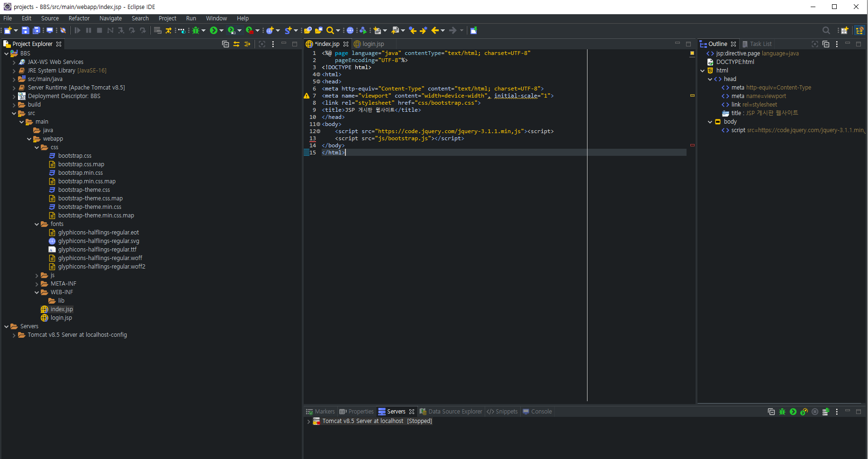868x459 pixels.
Task: Start the server with green run icon in Servers view
Action: point(793,412)
